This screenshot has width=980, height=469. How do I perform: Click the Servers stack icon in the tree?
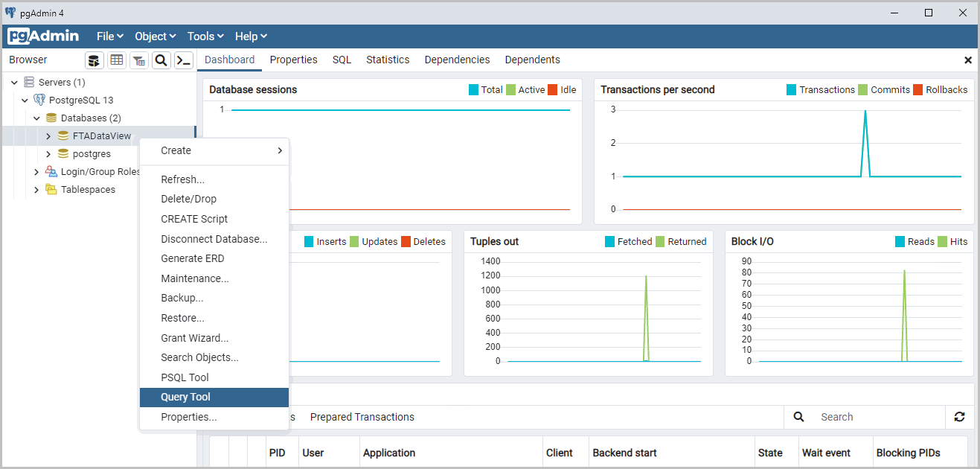click(x=29, y=82)
